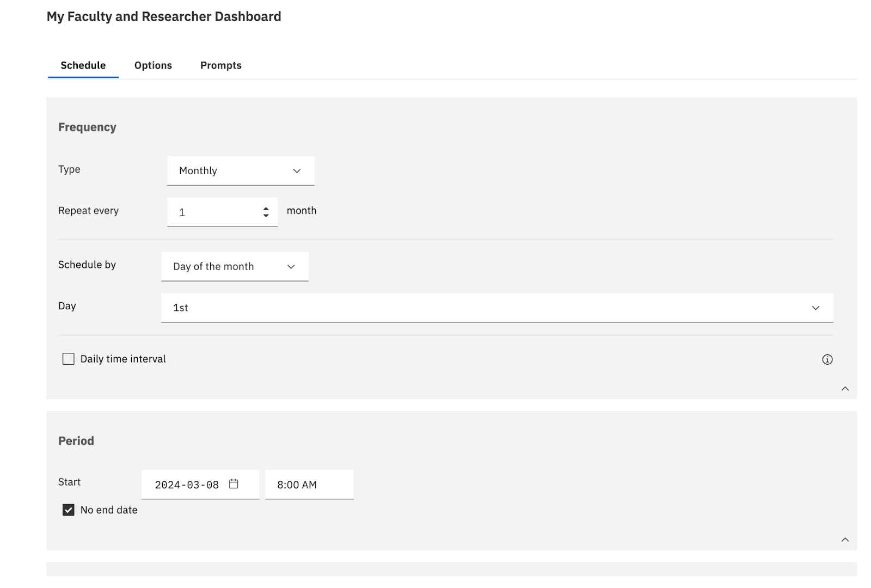Increase the Repeat every stepper value

click(x=266, y=209)
